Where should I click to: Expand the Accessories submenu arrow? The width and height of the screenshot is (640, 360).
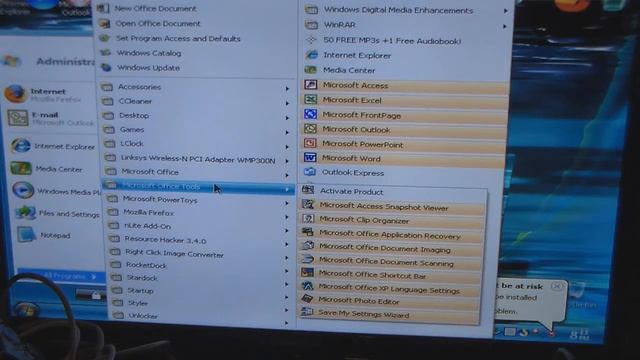[x=287, y=89]
